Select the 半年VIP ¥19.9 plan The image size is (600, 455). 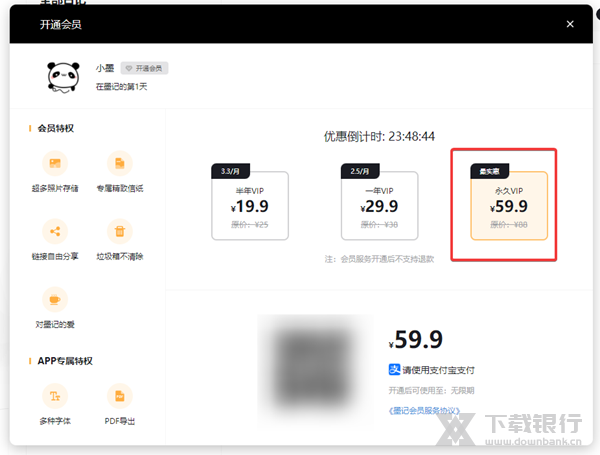250,205
